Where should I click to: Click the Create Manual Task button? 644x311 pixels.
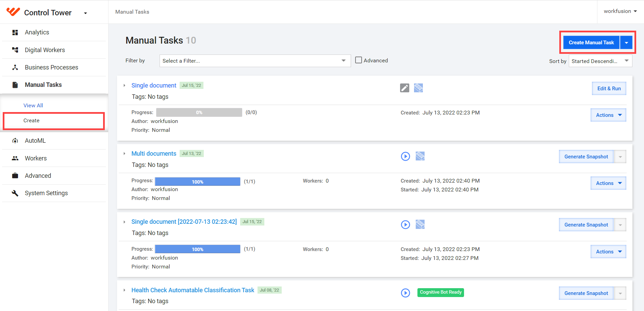591,43
